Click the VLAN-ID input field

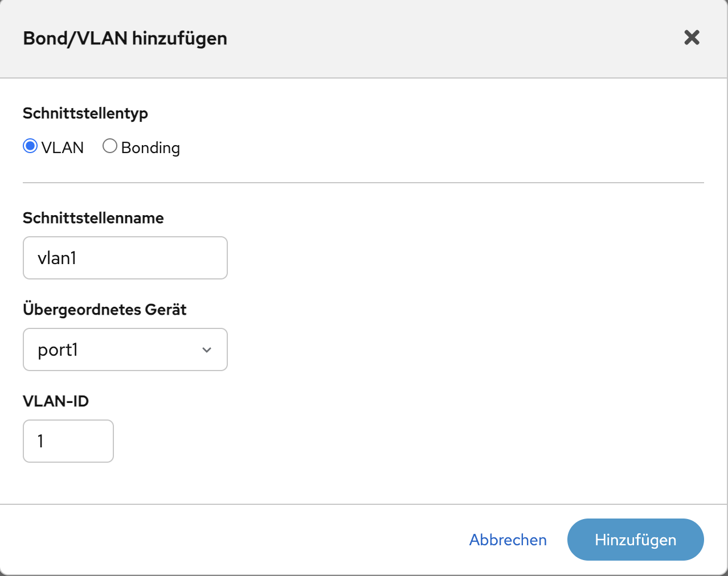click(68, 441)
